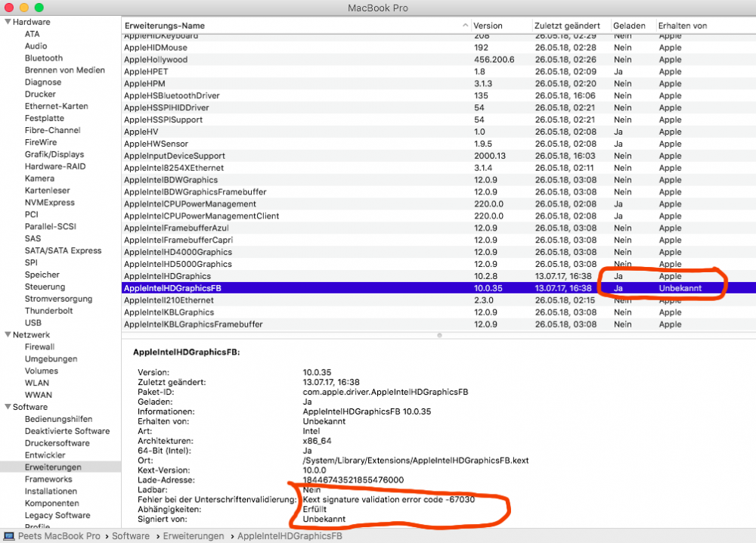This screenshot has height=543, width=756.
Task: Select ATA in the sidebar
Action: point(33,34)
